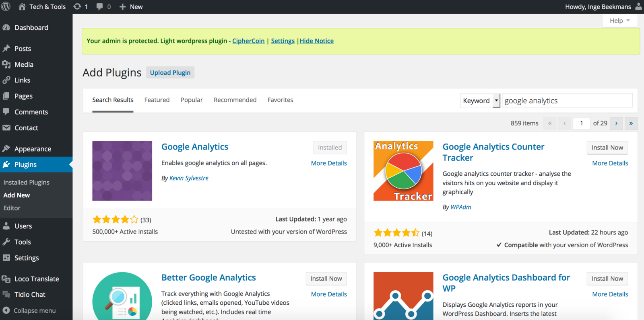Click the Links chain icon
Screen dimensions: 644x320
(6, 80)
